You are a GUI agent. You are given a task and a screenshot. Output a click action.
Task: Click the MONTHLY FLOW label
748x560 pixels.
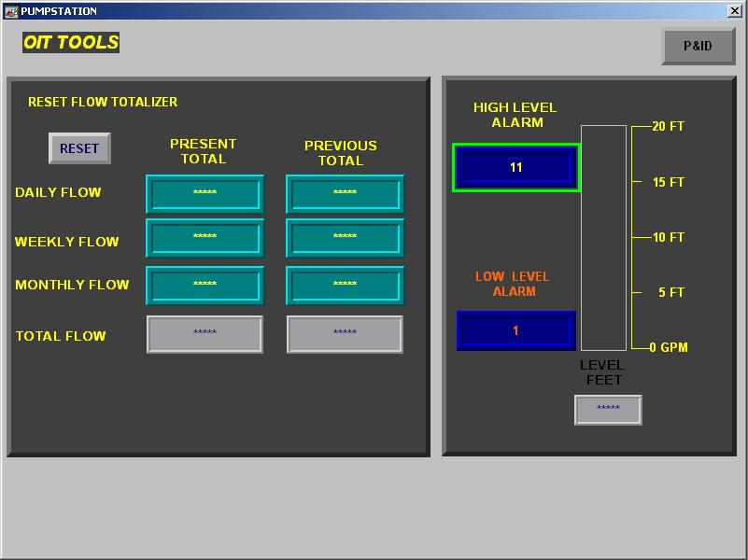[72, 285]
